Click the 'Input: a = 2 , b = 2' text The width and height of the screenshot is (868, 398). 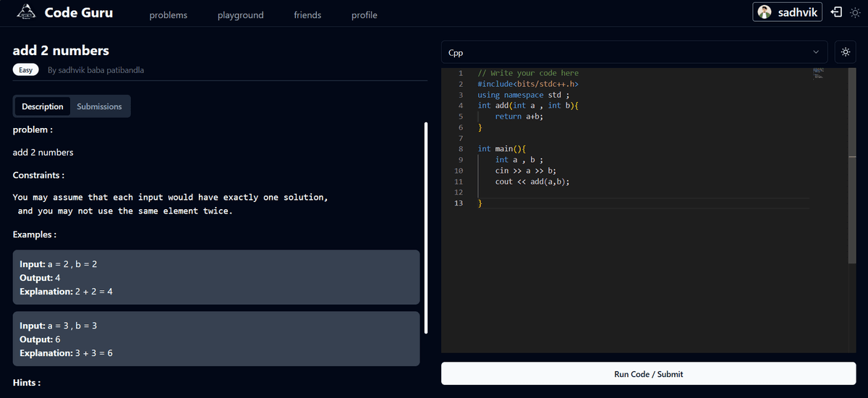58,264
